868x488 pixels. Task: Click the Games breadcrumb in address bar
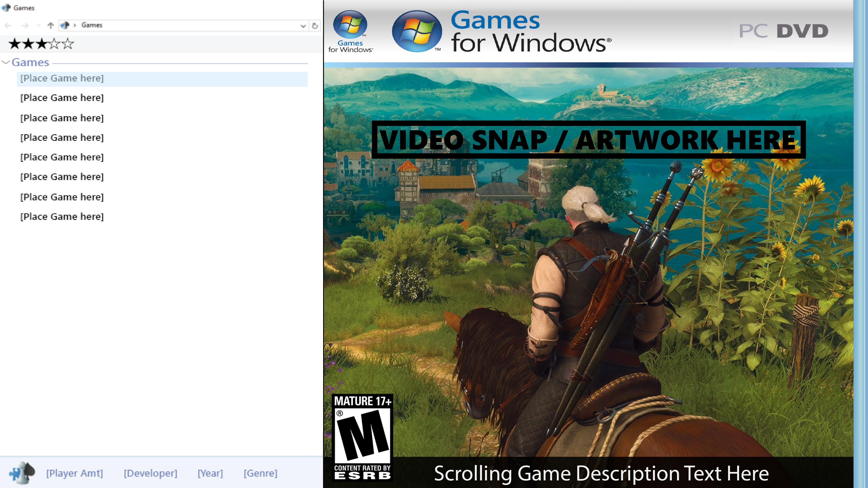(92, 25)
